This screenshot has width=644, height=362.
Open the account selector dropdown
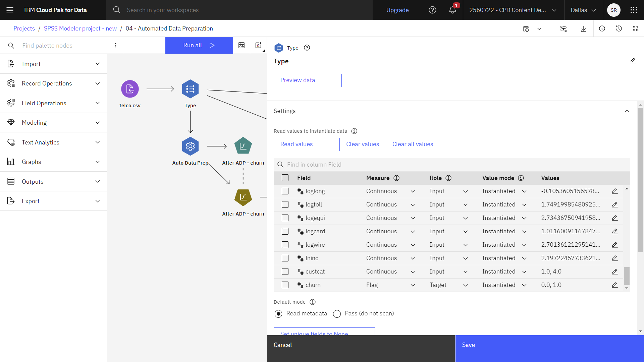point(513,10)
